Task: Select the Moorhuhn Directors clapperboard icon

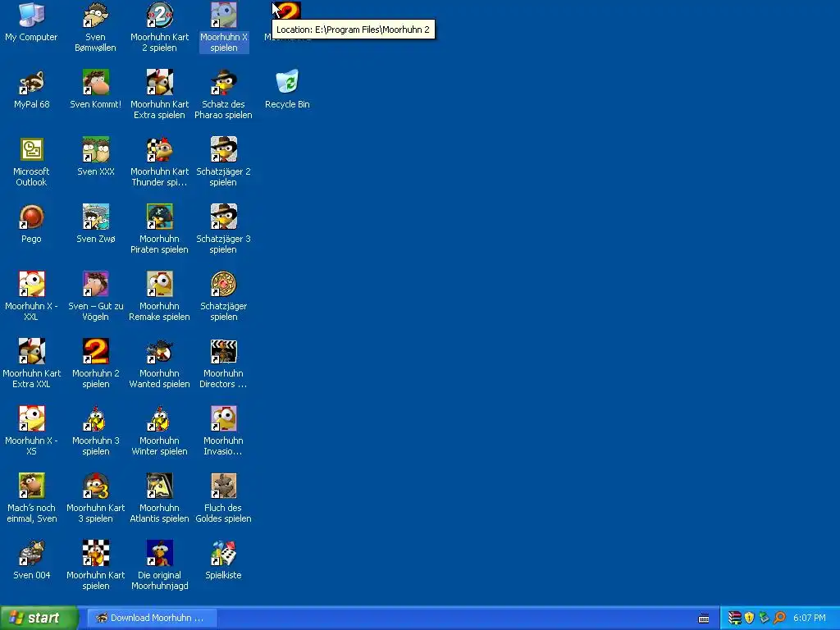Action: point(223,351)
